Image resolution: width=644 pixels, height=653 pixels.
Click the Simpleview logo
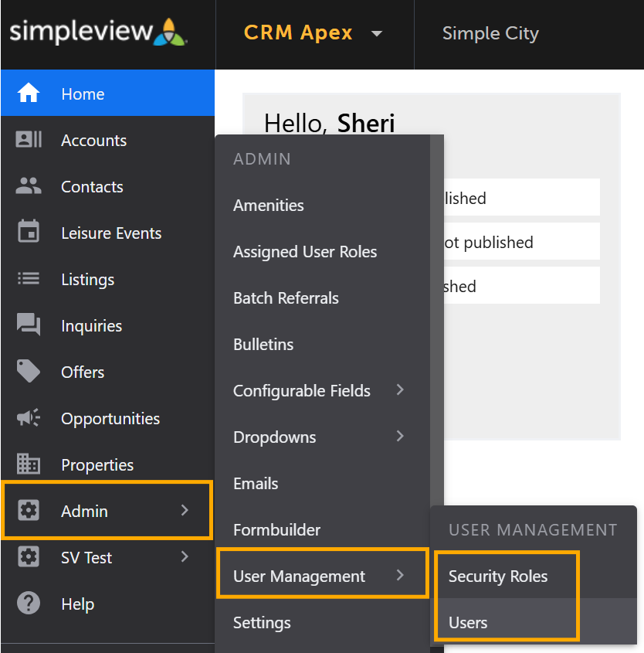98,32
